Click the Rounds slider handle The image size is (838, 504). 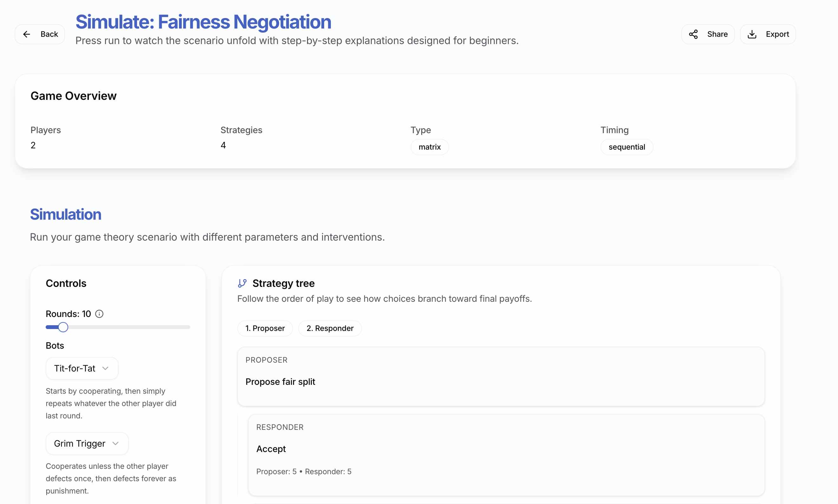coord(63,327)
